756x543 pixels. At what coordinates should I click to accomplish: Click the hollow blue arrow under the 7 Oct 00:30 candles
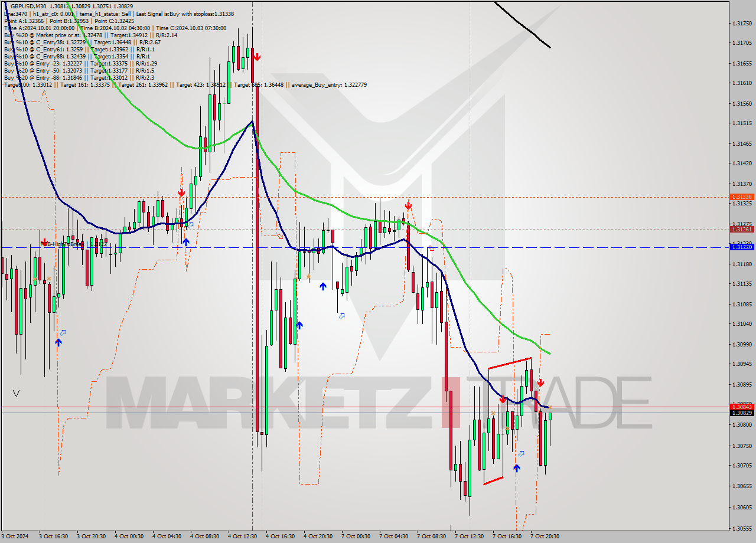coord(342,316)
